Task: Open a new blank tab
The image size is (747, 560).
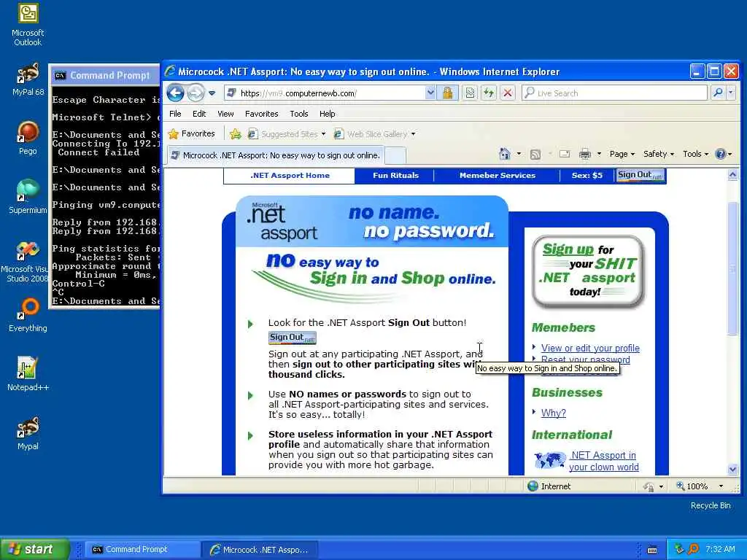Action: pyautogui.click(x=395, y=155)
